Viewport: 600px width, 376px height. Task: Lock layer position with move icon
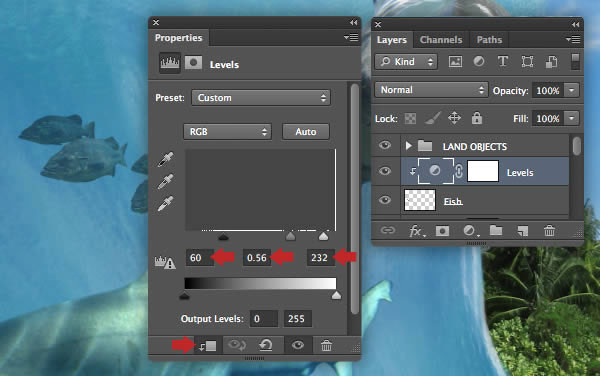[x=454, y=118]
